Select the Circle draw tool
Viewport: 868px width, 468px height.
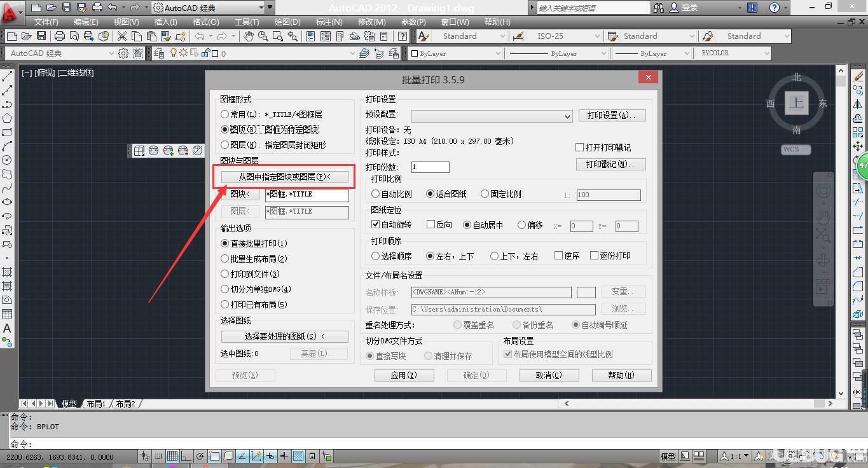7,160
